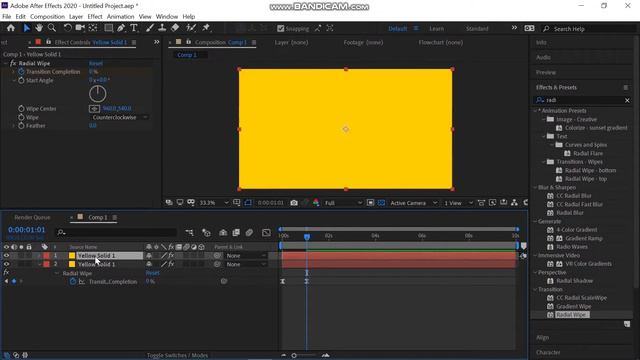Click the Draft 3D icon in timeline
Viewport: 640px width, 360px height.
207,233
